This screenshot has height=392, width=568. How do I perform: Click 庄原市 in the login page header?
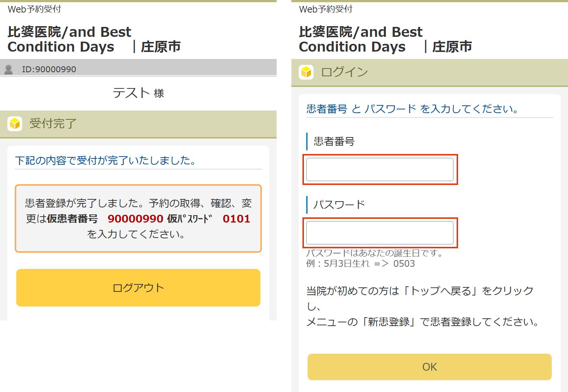pos(452,47)
